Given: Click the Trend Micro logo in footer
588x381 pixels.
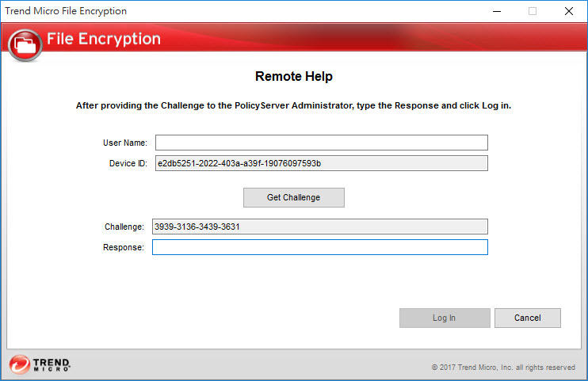Looking at the screenshot, I should tap(40, 364).
